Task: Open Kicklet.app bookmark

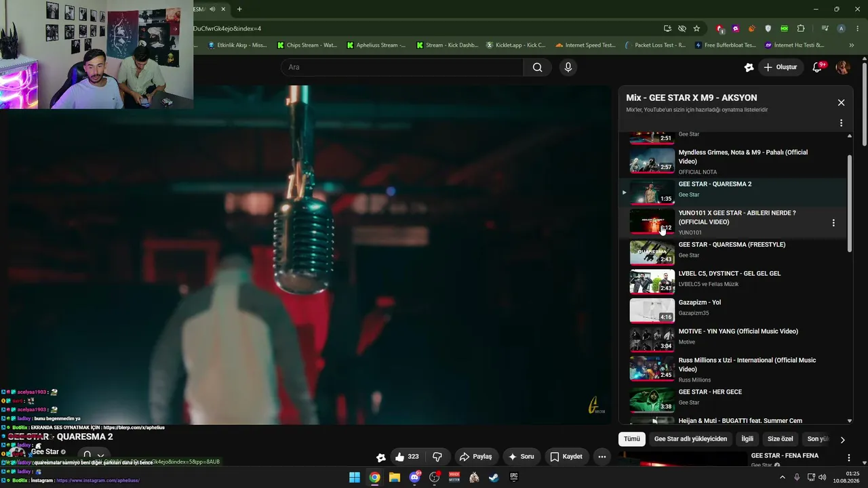Action: coord(516,45)
